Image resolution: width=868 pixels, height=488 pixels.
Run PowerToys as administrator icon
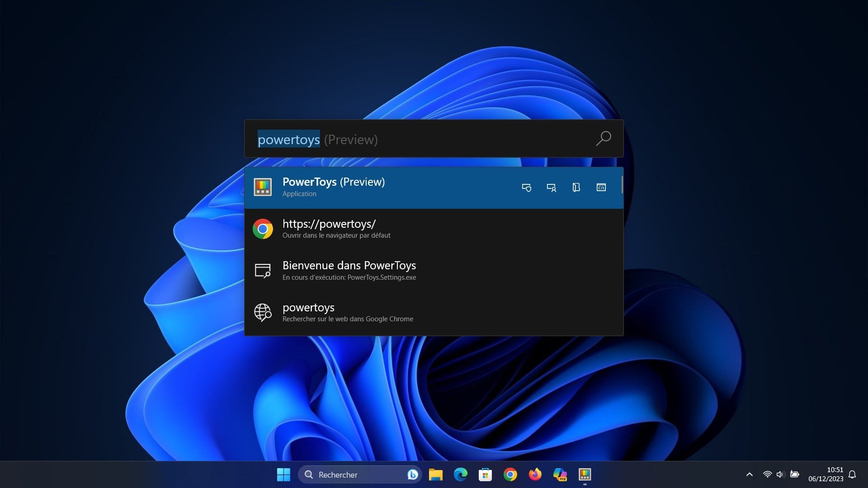point(526,188)
